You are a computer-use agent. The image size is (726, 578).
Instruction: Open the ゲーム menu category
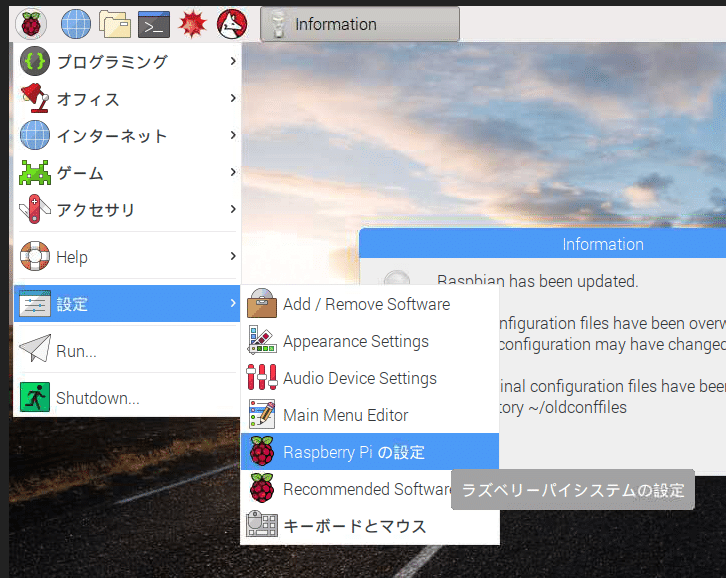pos(127,172)
